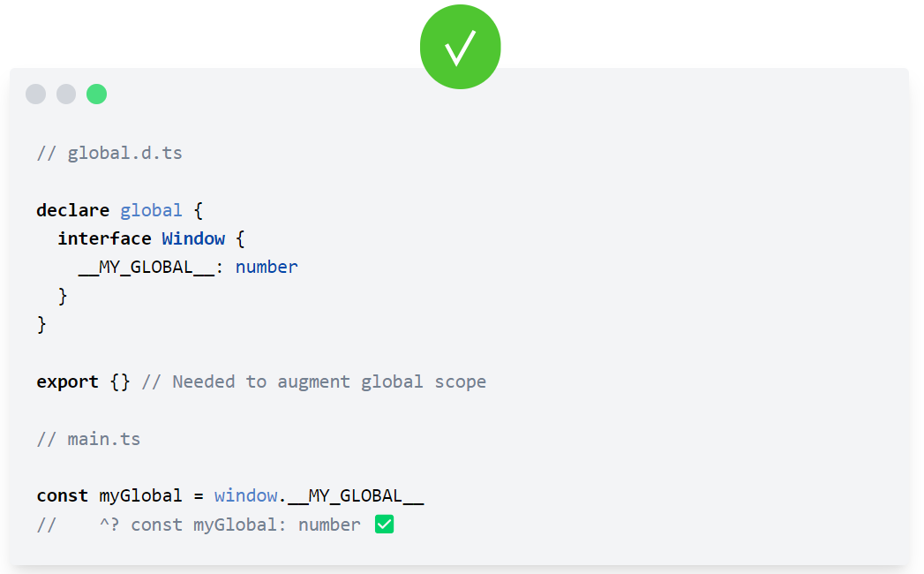Screen dimensions: 924x574
Task: Click the 'window' identifier in the assignment
Action: 245,495
